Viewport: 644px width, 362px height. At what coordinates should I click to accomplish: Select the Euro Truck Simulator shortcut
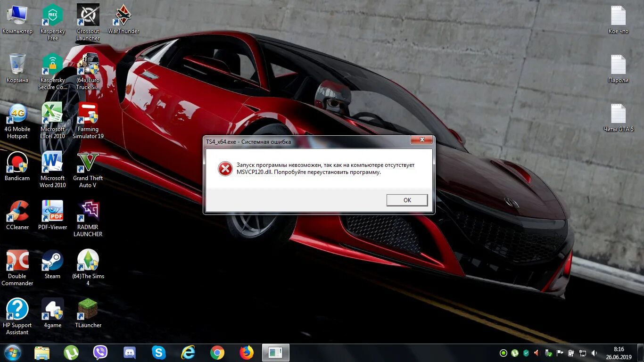click(x=88, y=72)
